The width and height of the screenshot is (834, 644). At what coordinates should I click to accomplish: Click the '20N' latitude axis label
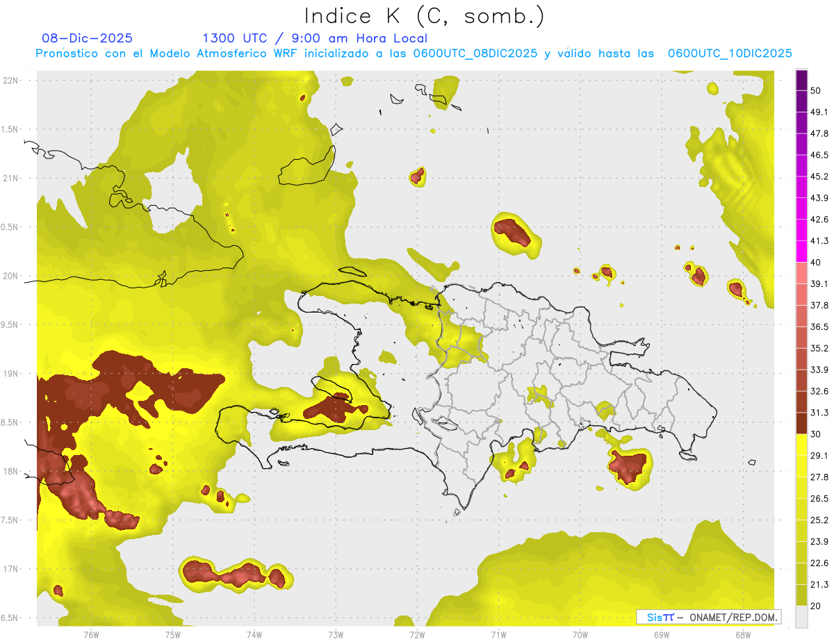point(11,276)
